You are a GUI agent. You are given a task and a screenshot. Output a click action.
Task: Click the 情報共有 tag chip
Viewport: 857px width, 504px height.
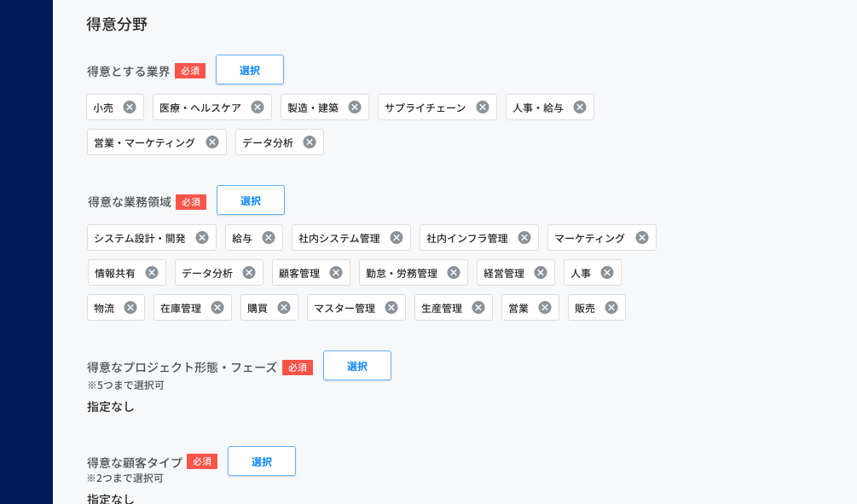click(127, 273)
